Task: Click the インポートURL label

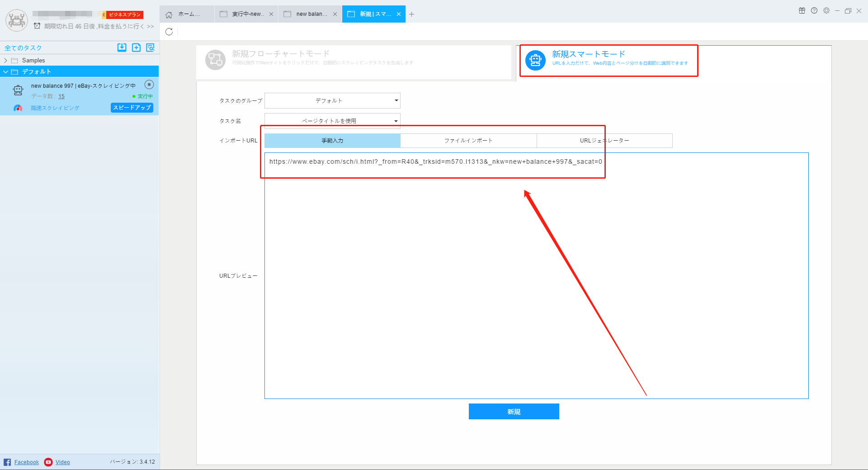Action: 238,141
